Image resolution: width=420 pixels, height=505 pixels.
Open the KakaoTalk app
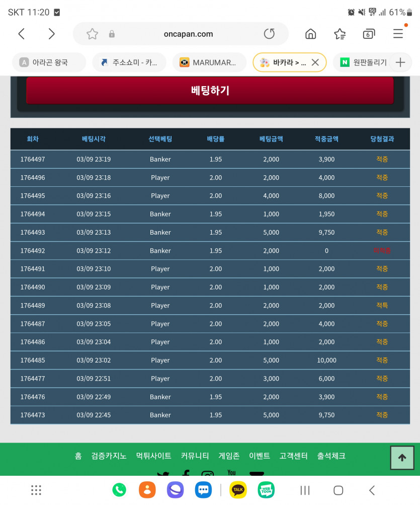coord(238,490)
